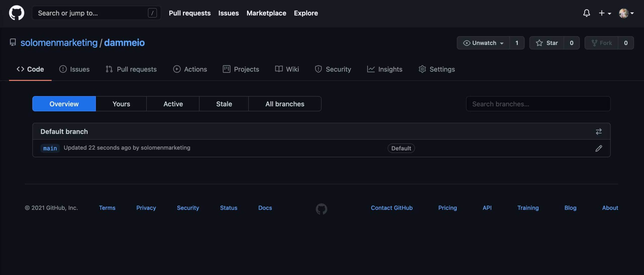Open the Security footer link
Viewport: 644px width, 275px height.
click(x=188, y=208)
